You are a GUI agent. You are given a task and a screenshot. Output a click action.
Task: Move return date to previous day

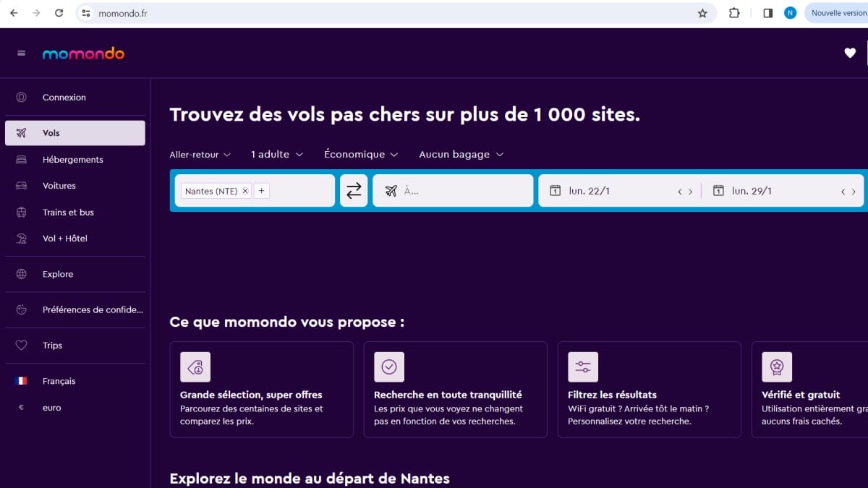tap(843, 192)
